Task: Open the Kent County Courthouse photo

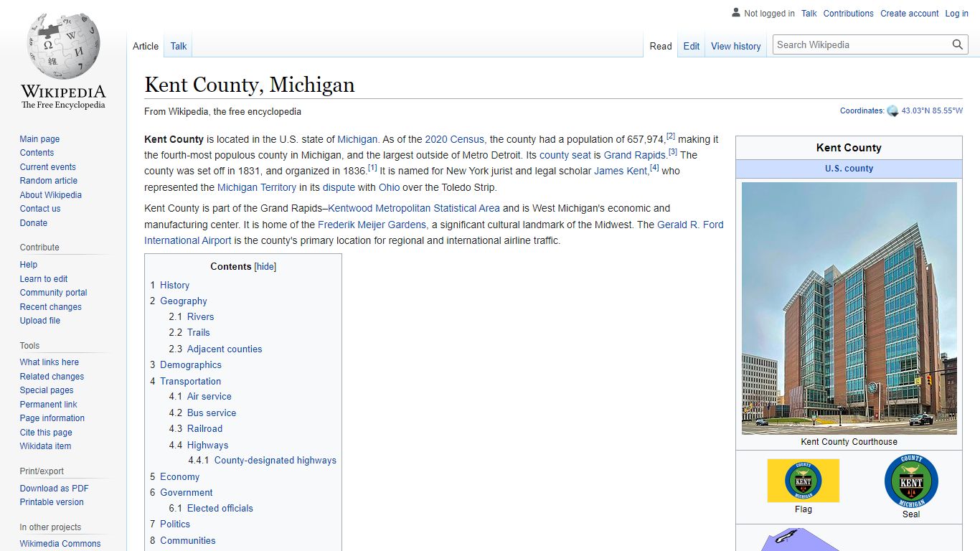Action: coord(849,309)
